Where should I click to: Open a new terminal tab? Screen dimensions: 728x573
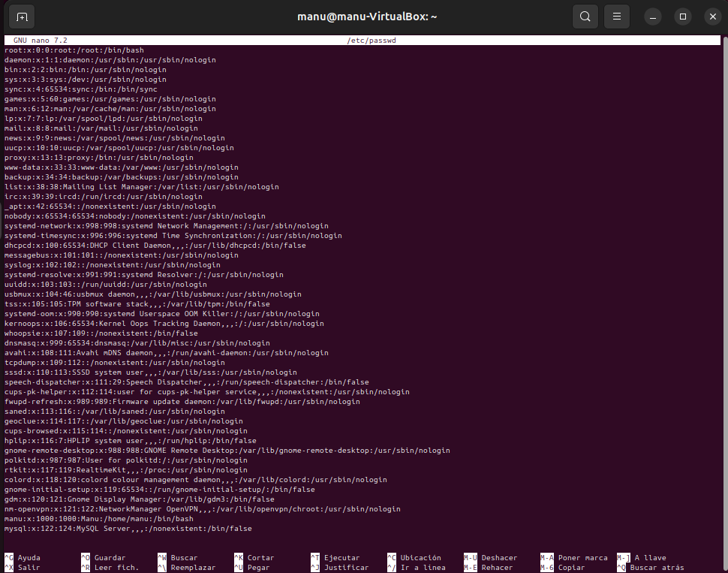click(x=22, y=16)
